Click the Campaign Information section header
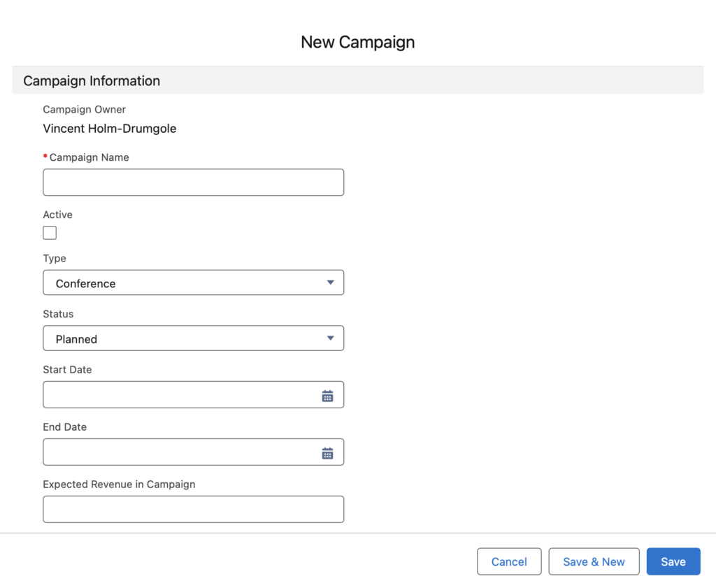Viewport: 716px width, 588px height. (x=92, y=81)
